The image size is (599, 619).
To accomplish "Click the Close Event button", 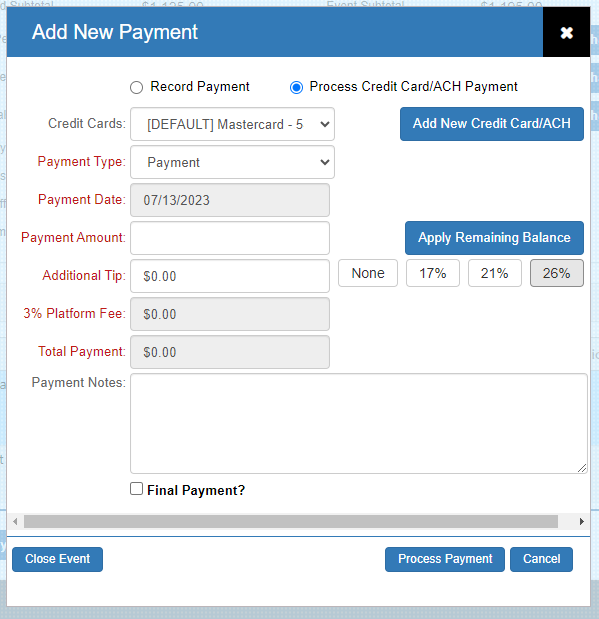I will pyautogui.click(x=57, y=559).
